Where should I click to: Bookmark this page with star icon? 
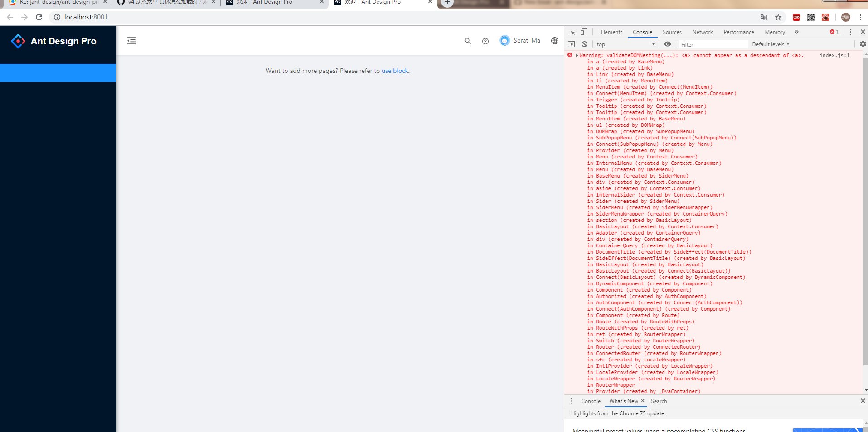(x=778, y=17)
